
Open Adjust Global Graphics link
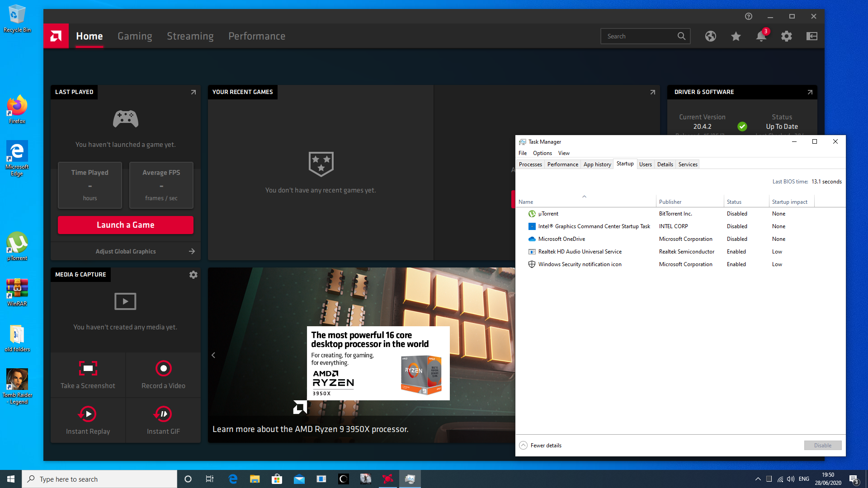click(x=126, y=251)
